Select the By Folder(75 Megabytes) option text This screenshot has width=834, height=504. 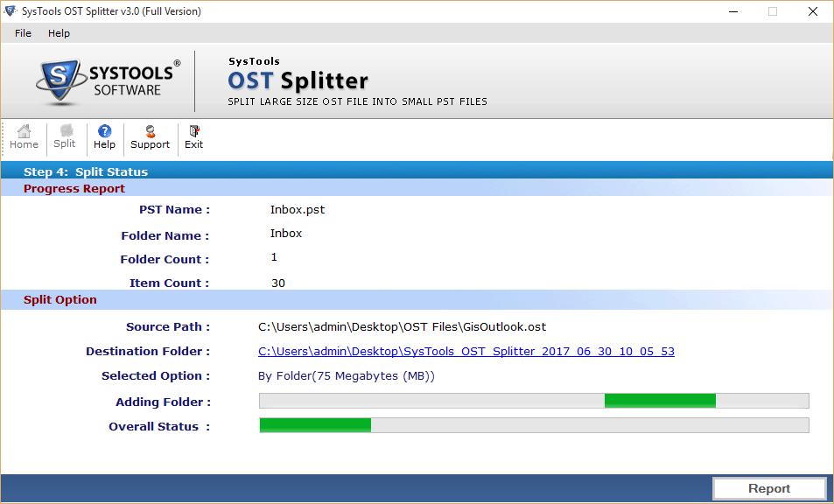click(x=347, y=376)
